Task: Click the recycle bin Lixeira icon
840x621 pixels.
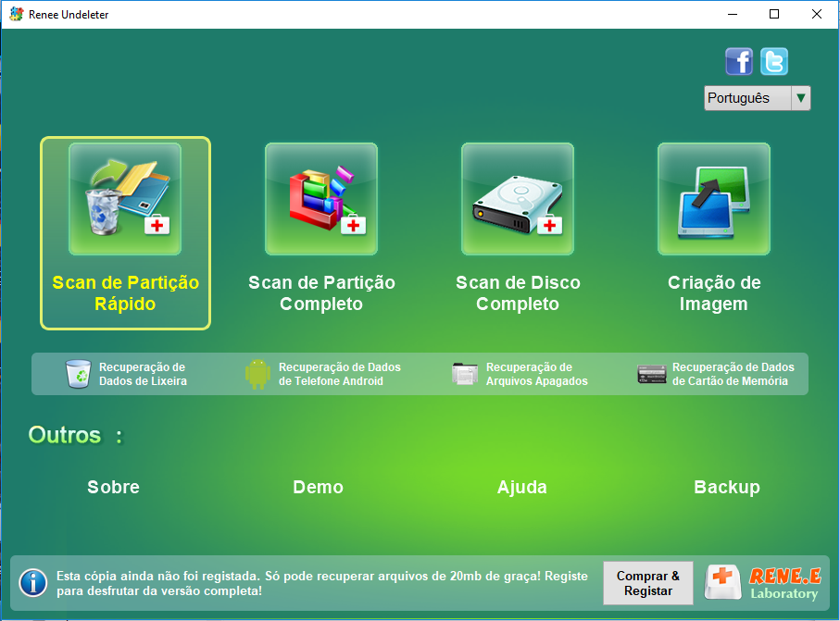Action: (78, 374)
